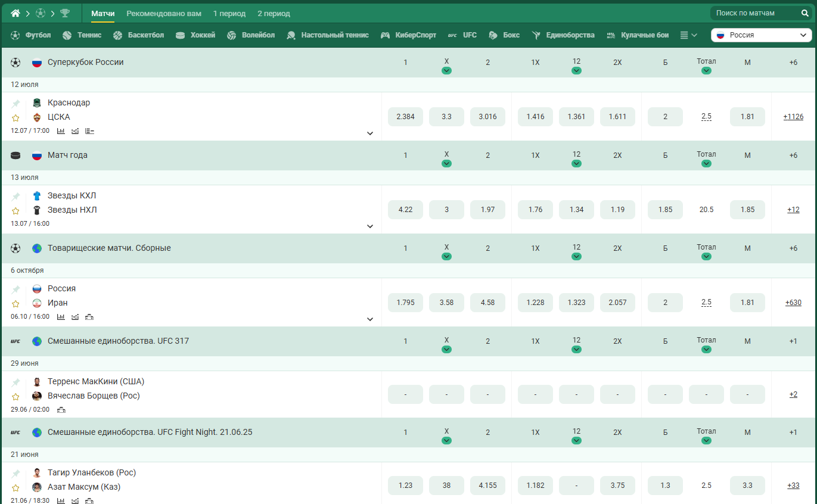Click hockey puck icon beside Матч года
817x504 pixels.
point(15,155)
